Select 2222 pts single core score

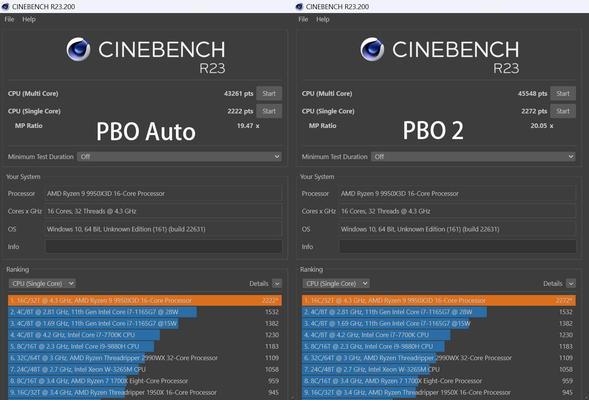[x=240, y=111]
